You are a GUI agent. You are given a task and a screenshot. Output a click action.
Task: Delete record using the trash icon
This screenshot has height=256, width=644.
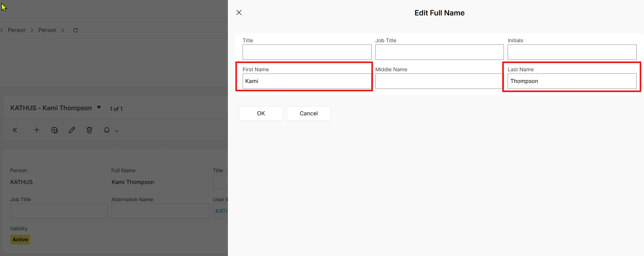(89, 130)
